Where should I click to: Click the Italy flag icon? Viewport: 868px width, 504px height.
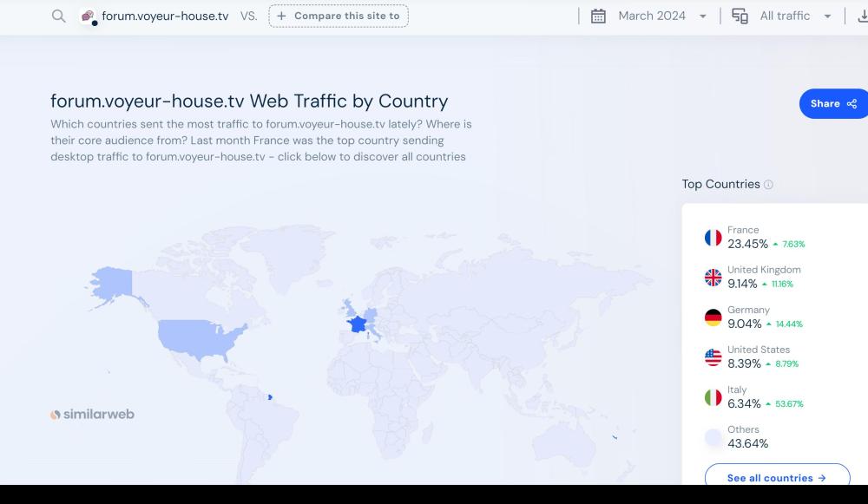pyautogui.click(x=713, y=397)
